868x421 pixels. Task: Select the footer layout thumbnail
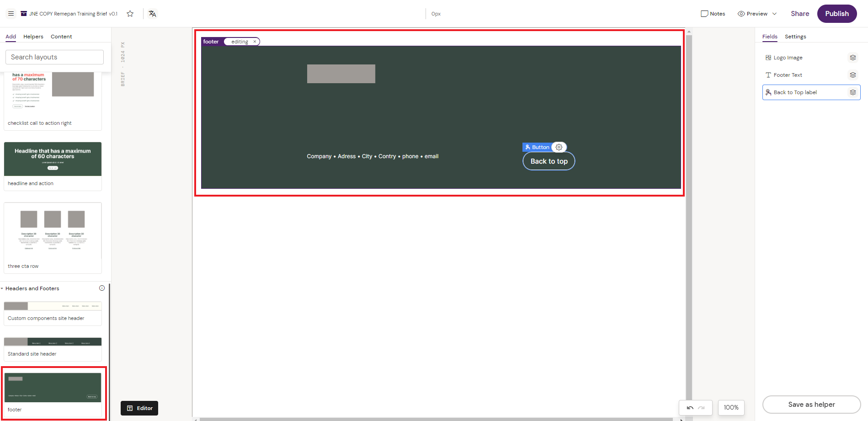point(53,388)
